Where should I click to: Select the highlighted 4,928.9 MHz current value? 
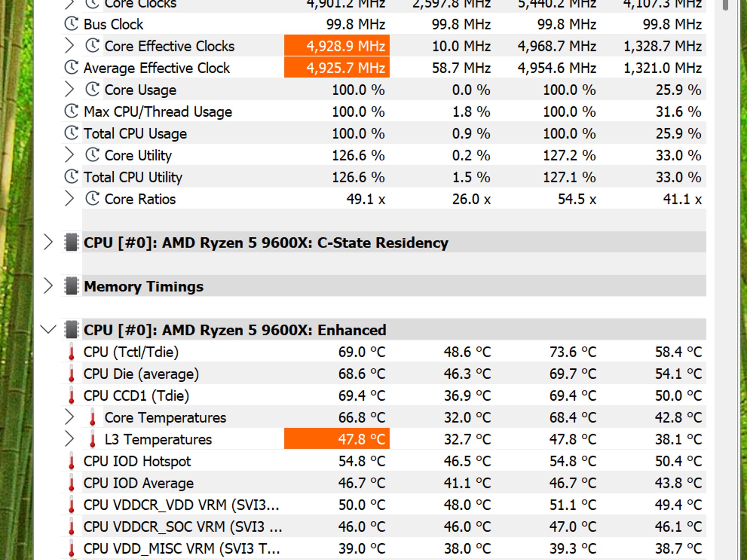[337, 46]
